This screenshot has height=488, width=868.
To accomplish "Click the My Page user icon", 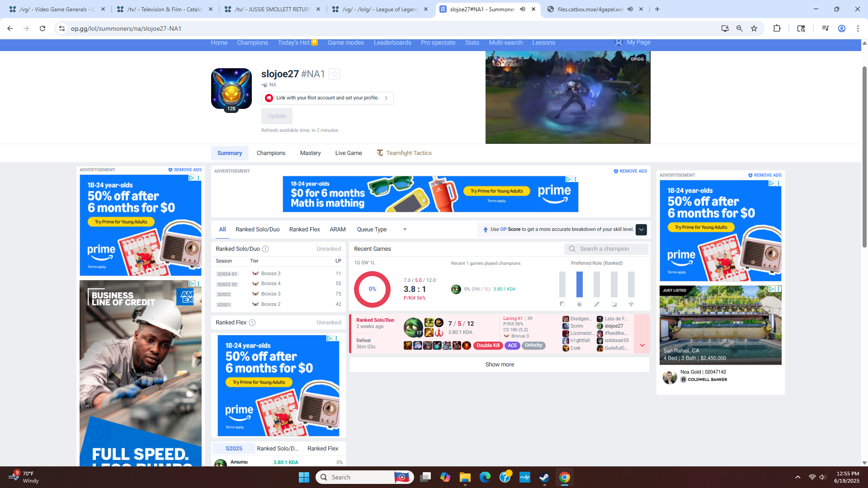I will pos(618,42).
